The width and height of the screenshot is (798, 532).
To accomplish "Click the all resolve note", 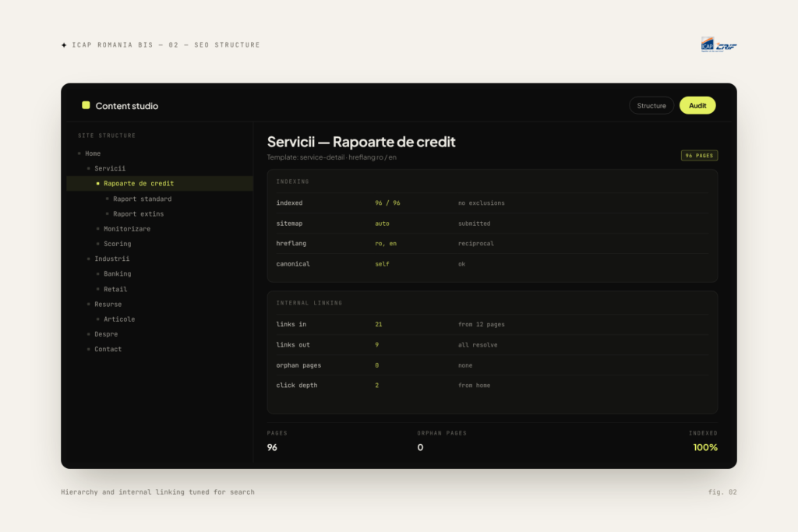I will (478, 345).
